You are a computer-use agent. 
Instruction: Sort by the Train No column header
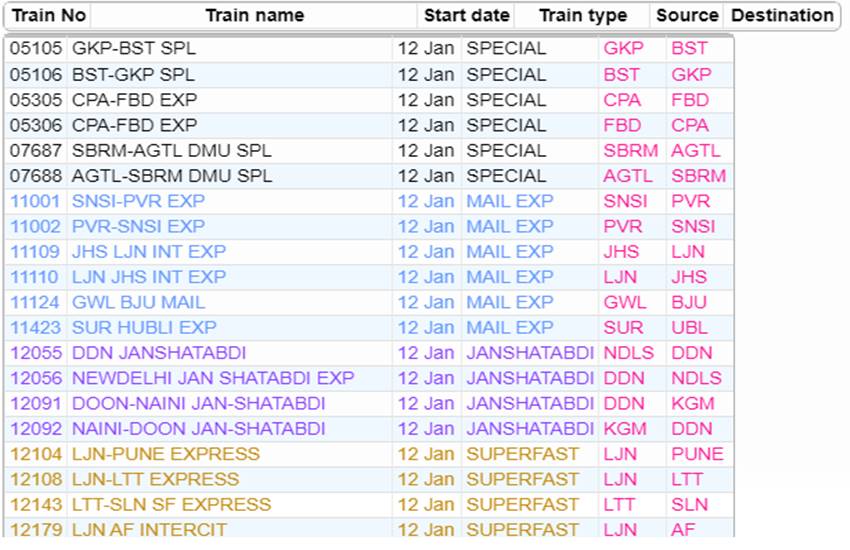pos(47,16)
